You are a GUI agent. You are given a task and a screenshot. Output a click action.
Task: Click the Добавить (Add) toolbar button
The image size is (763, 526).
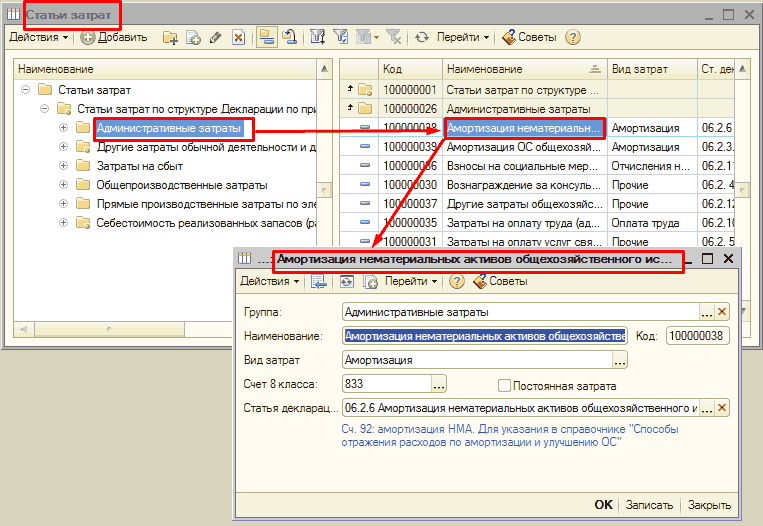click(x=114, y=37)
